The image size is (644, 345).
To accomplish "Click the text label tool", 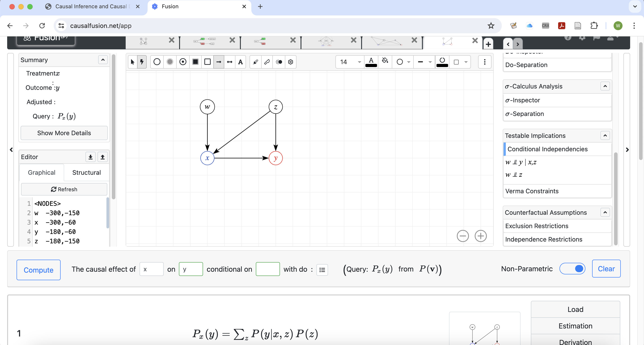I will point(240,62).
